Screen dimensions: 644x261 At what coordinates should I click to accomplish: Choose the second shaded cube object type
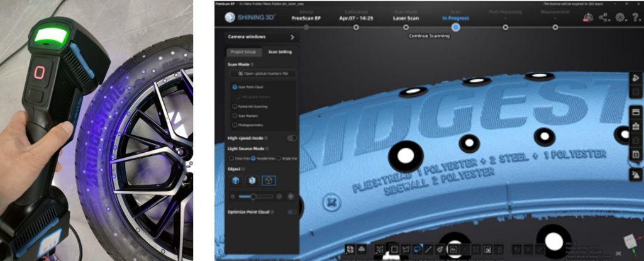click(x=252, y=180)
